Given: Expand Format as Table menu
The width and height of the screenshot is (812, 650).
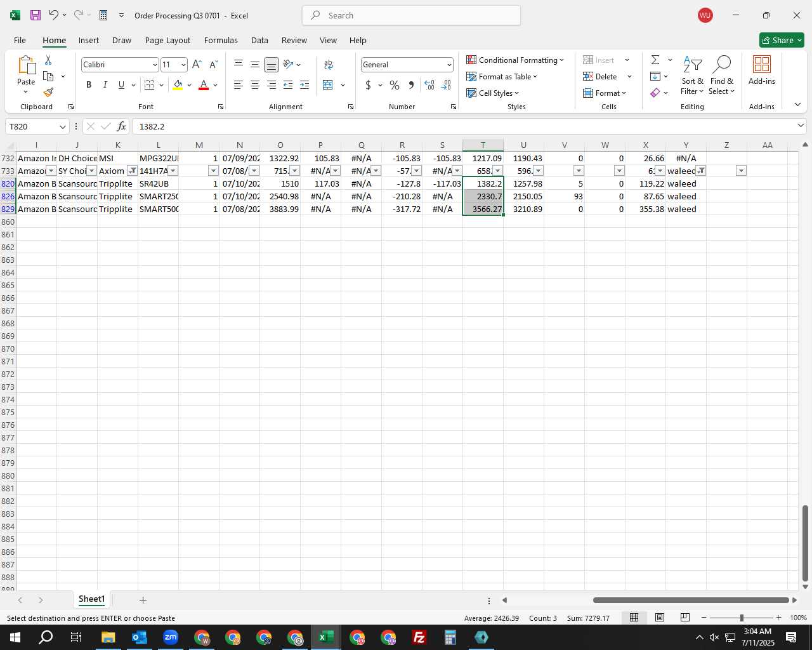Looking at the screenshot, I should pos(502,76).
